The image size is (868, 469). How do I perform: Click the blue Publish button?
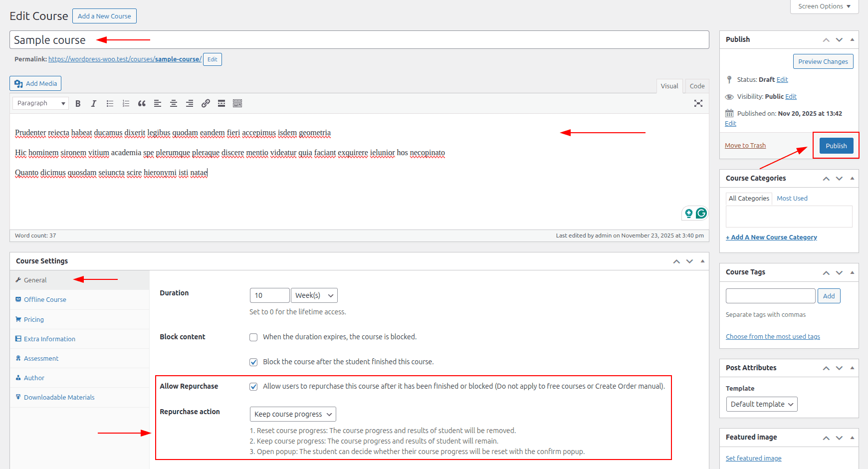pyautogui.click(x=836, y=146)
